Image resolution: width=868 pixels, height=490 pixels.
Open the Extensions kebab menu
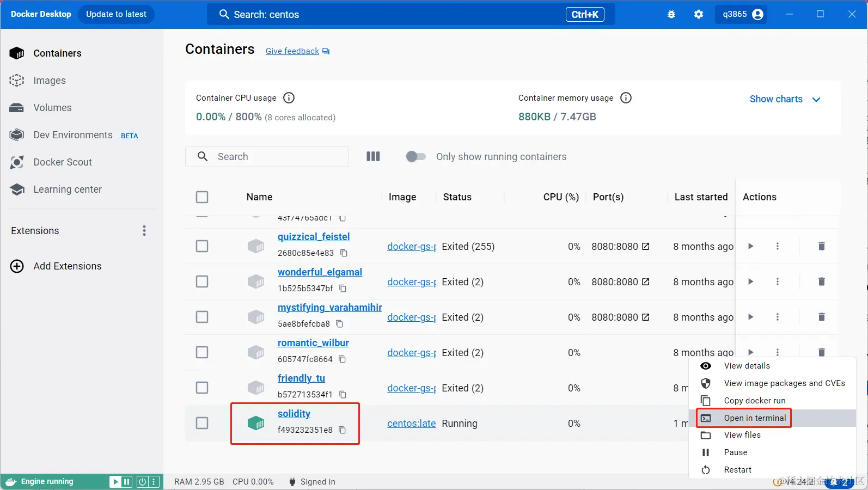(x=144, y=231)
